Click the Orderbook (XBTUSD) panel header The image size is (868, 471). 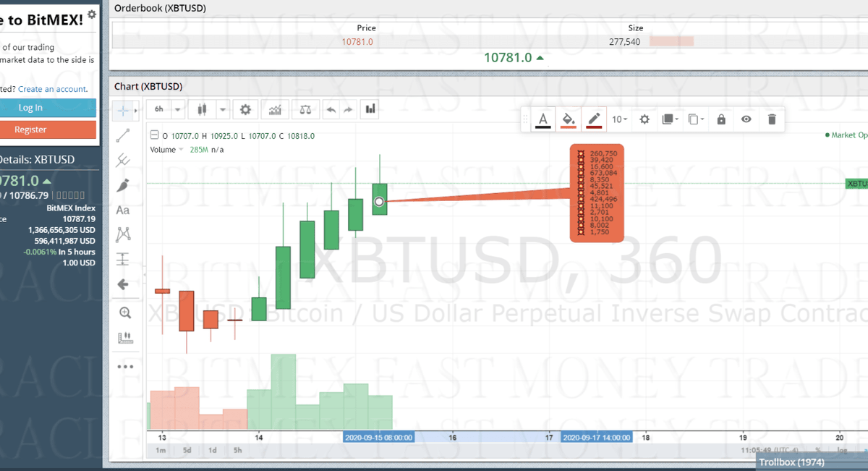(160, 8)
